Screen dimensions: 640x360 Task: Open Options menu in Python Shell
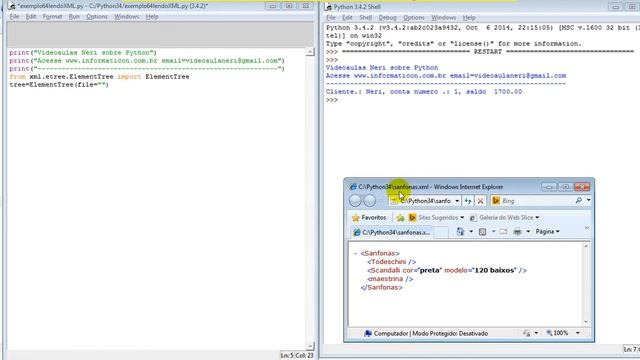[x=413, y=18]
